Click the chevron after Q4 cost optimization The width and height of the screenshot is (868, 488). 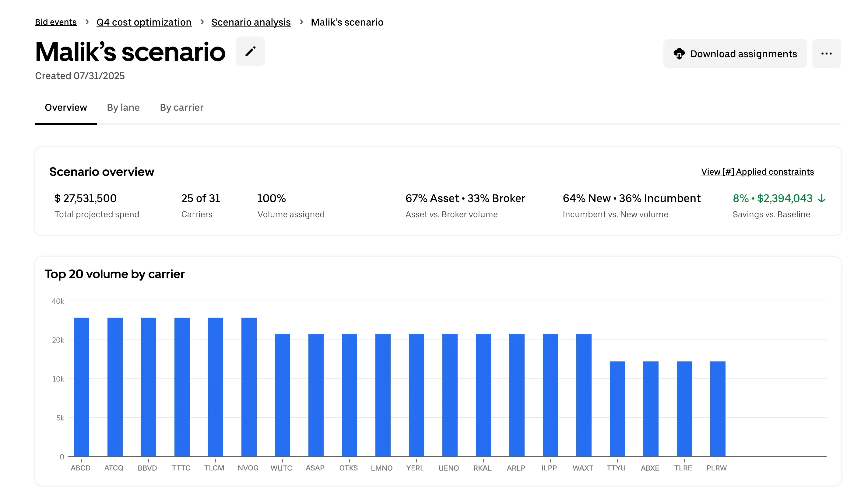click(202, 22)
